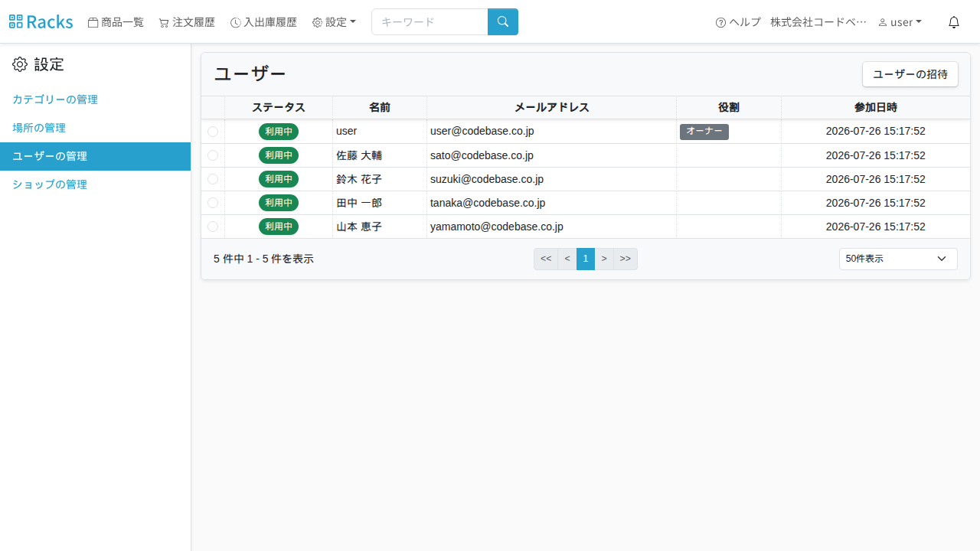Click the search magnifier button
980x551 pixels.
click(x=503, y=21)
